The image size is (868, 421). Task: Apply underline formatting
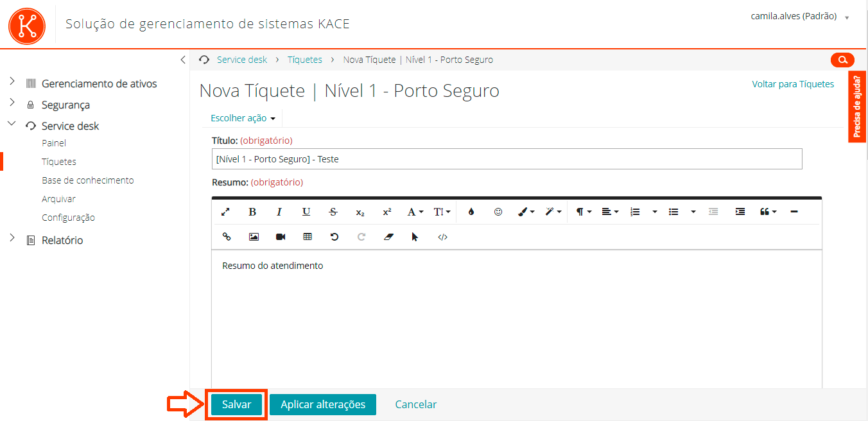(x=306, y=212)
